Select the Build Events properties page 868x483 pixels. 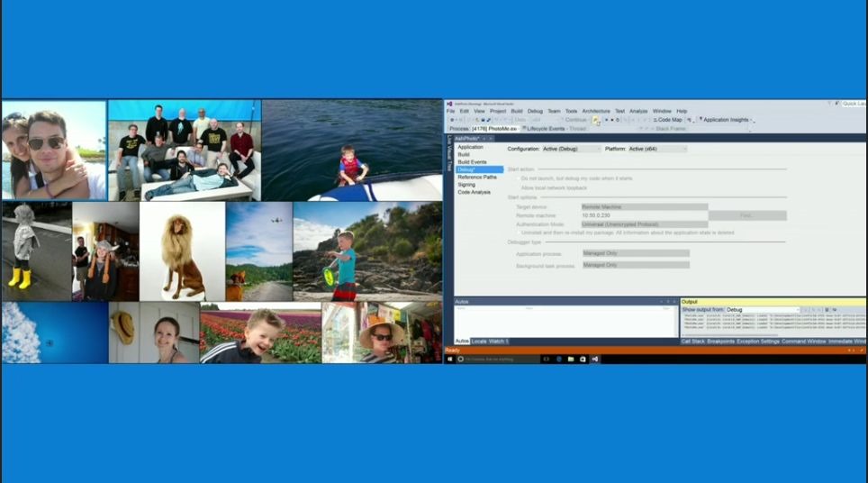click(x=472, y=162)
